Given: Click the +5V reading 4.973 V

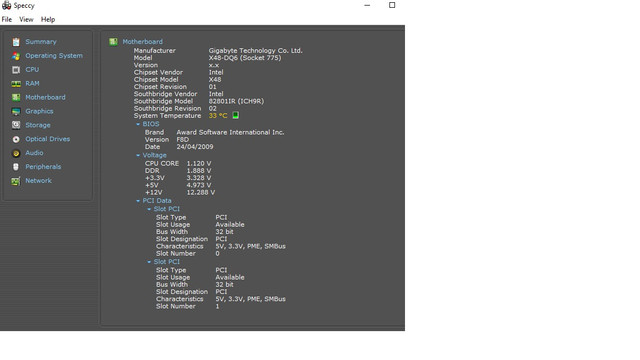Looking at the screenshot, I should [x=199, y=185].
